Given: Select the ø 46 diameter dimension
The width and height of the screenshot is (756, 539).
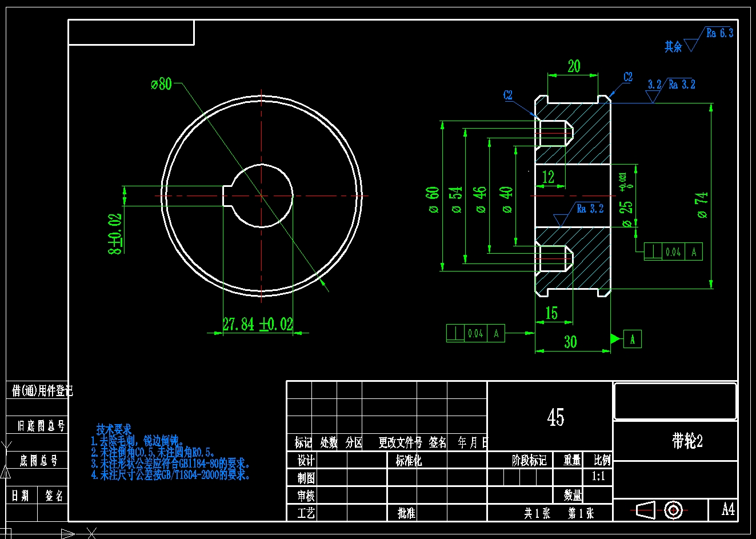Looking at the screenshot, I should (481, 199).
